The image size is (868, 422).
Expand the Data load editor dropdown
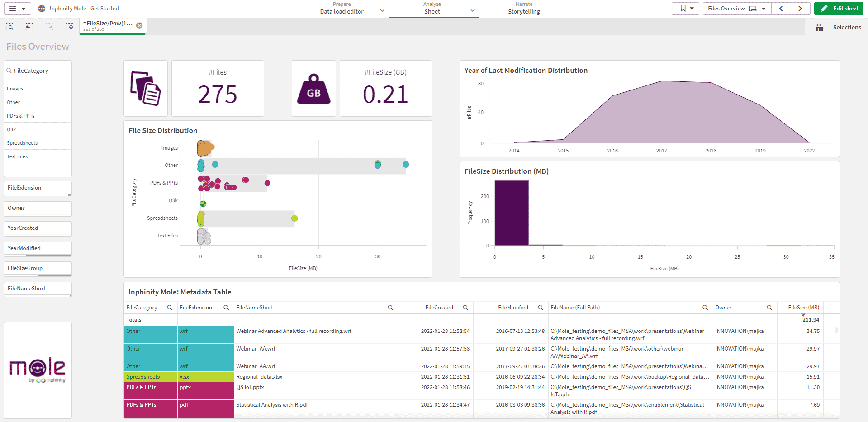(382, 10)
